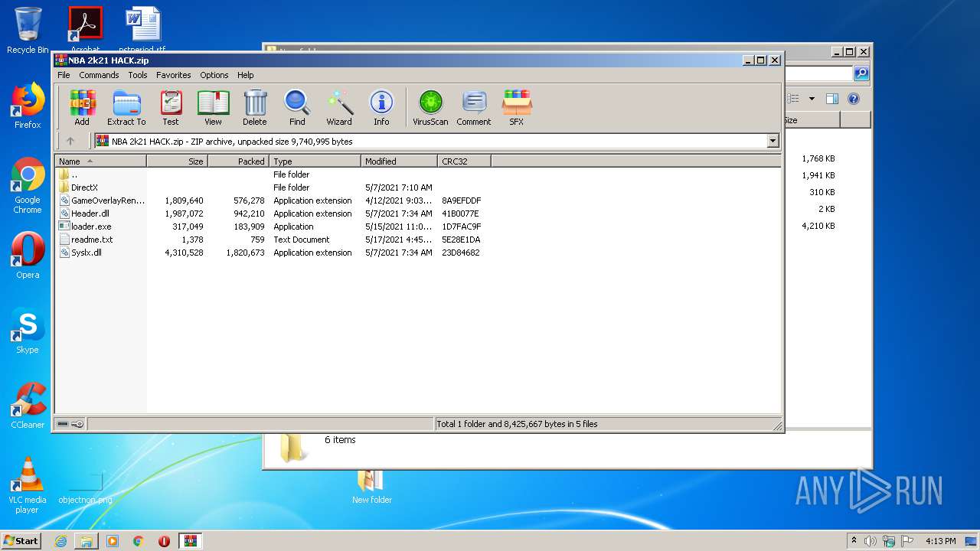Click the Explorer window search button
980x551 pixels.
click(x=861, y=73)
